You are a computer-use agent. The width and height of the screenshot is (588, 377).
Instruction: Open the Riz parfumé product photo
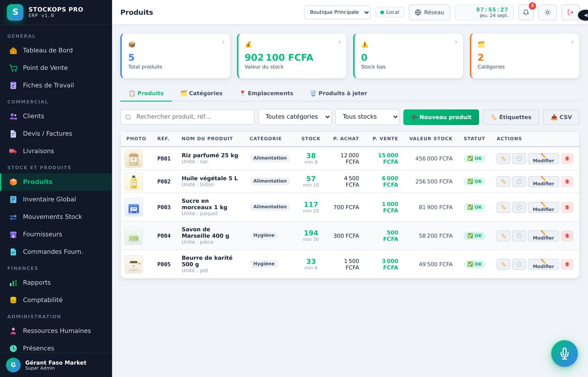(x=134, y=159)
